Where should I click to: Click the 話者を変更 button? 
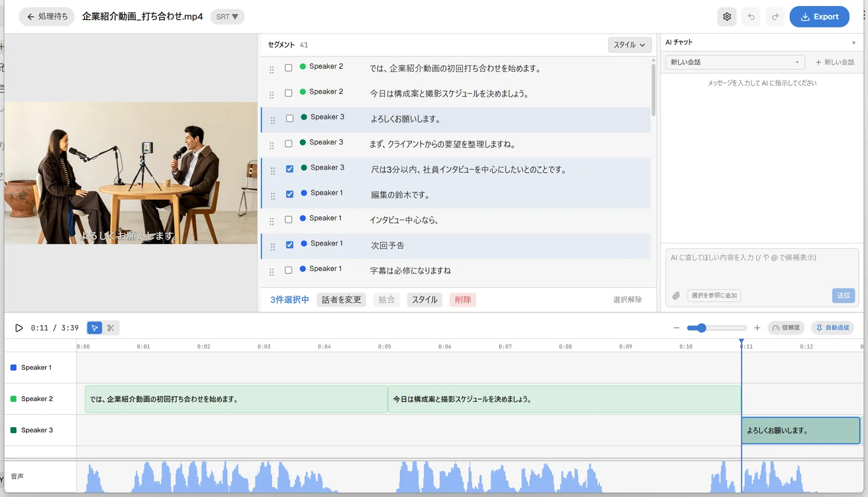click(341, 300)
